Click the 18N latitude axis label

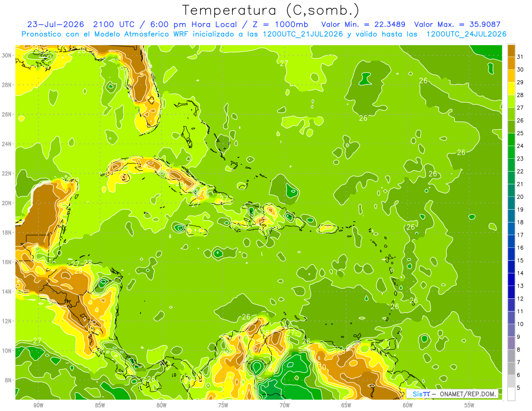click(7, 232)
